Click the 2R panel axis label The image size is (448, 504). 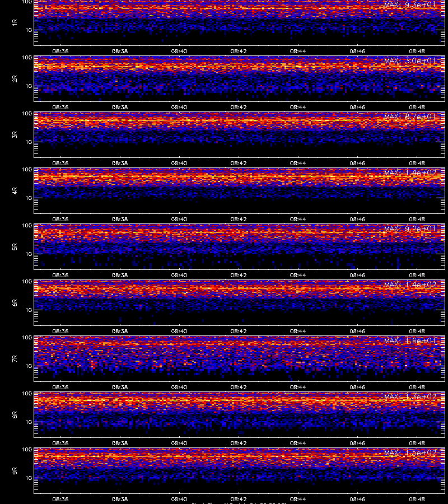click(x=15, y=79)
